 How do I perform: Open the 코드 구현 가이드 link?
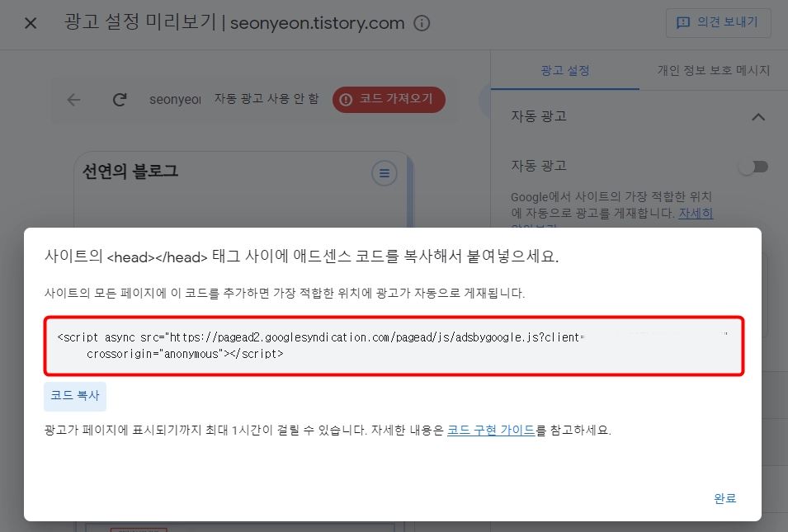tap(491, 431)
